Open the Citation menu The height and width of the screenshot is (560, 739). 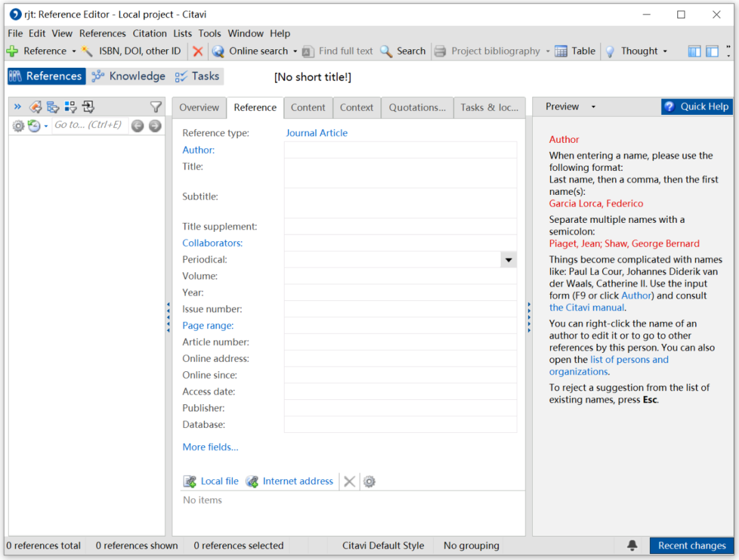[x=149, y=34]
